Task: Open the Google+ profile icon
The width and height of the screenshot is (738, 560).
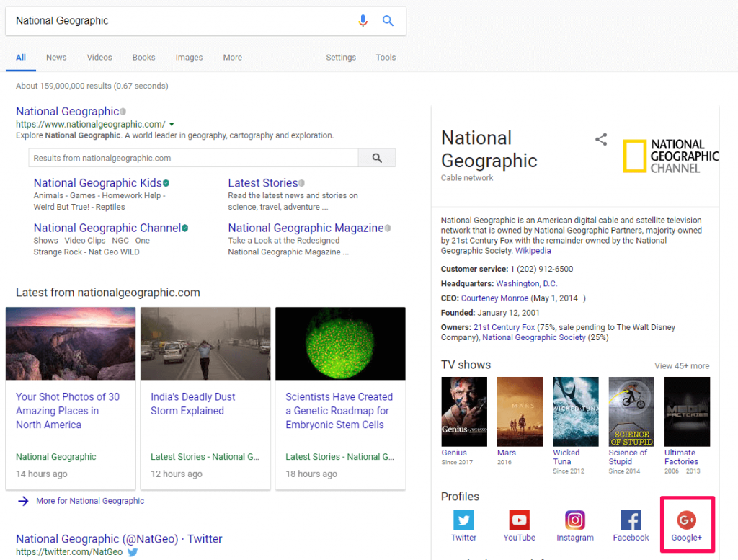Action: click(686, 520)
